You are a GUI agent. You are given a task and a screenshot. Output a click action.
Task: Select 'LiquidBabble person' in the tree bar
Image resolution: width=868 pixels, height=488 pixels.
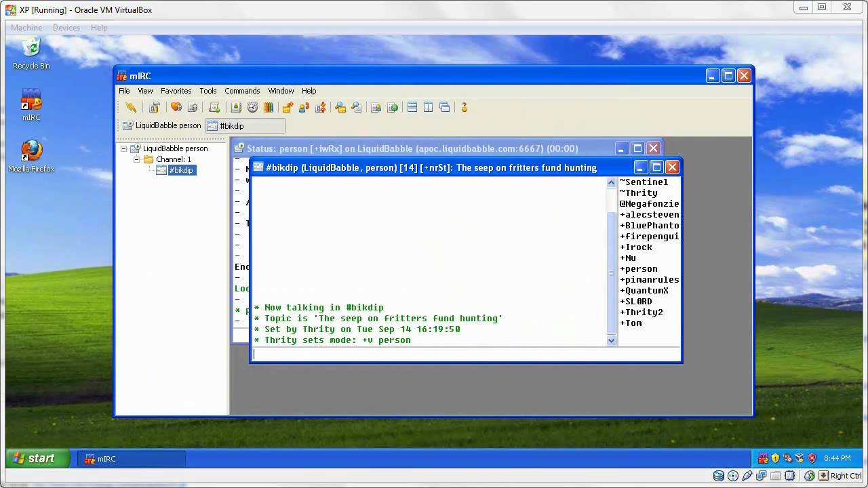click(x=175, y=148)
